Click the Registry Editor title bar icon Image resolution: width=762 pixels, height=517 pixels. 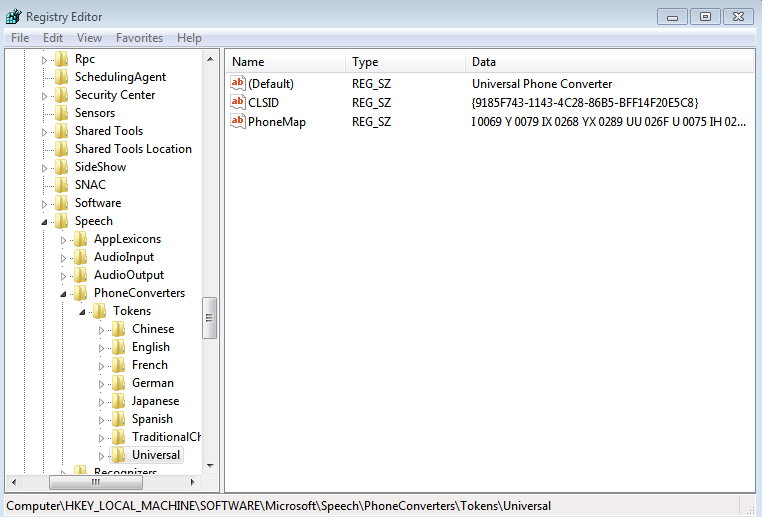click(14, 17)
